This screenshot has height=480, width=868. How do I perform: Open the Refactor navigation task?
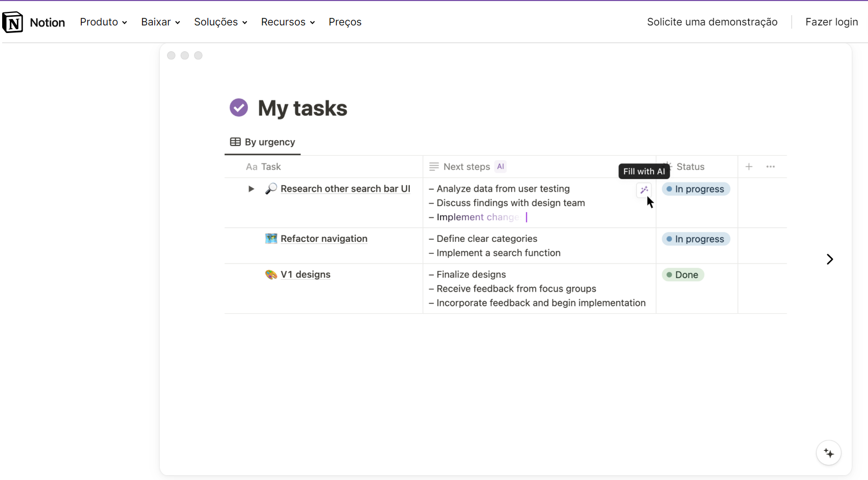324,239
